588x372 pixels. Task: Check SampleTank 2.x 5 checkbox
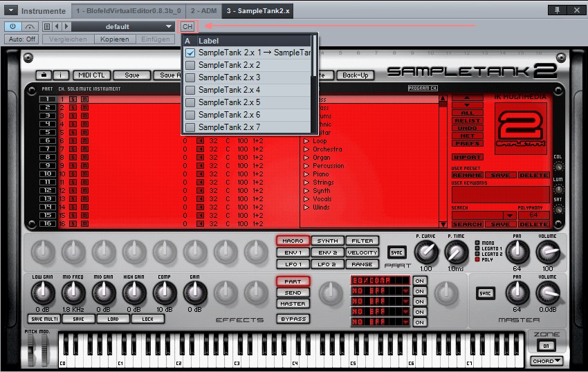(190, 102)
